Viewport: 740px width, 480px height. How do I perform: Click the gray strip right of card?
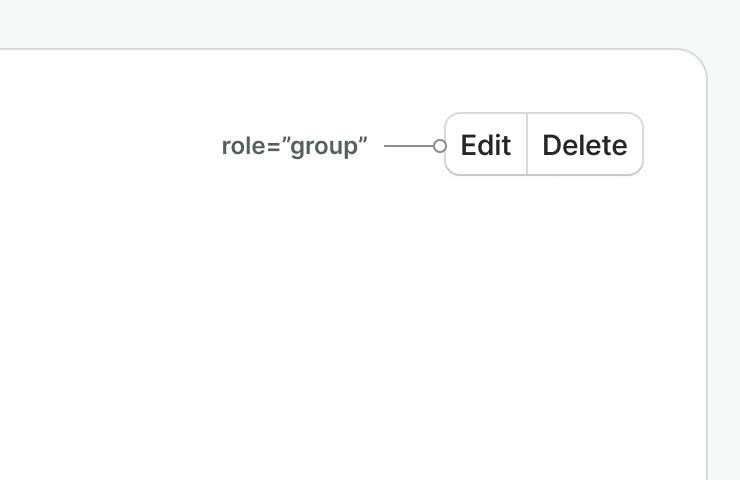pyautogui.click(x=724, y=264)
